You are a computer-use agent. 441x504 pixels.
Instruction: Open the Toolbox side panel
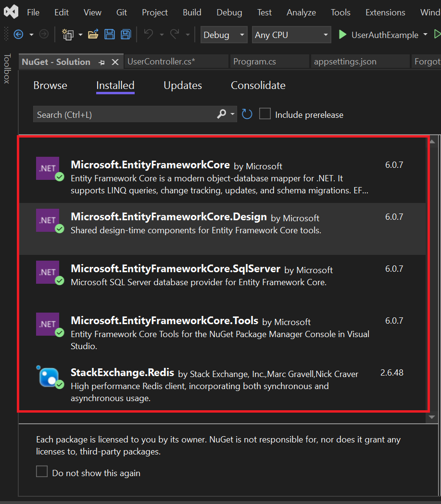coord(7,68)
